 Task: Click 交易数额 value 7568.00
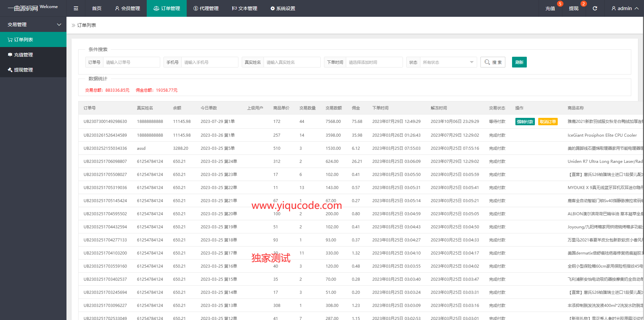(x=333, y=122)
